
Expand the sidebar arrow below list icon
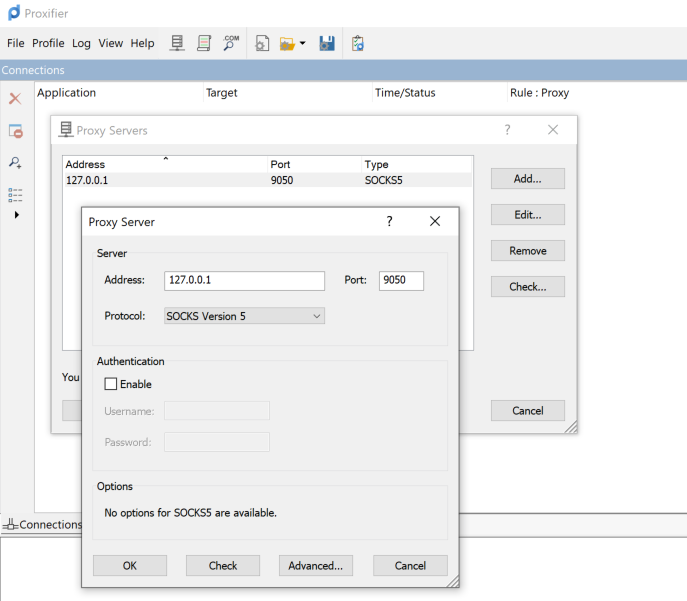tap(17, 215)
